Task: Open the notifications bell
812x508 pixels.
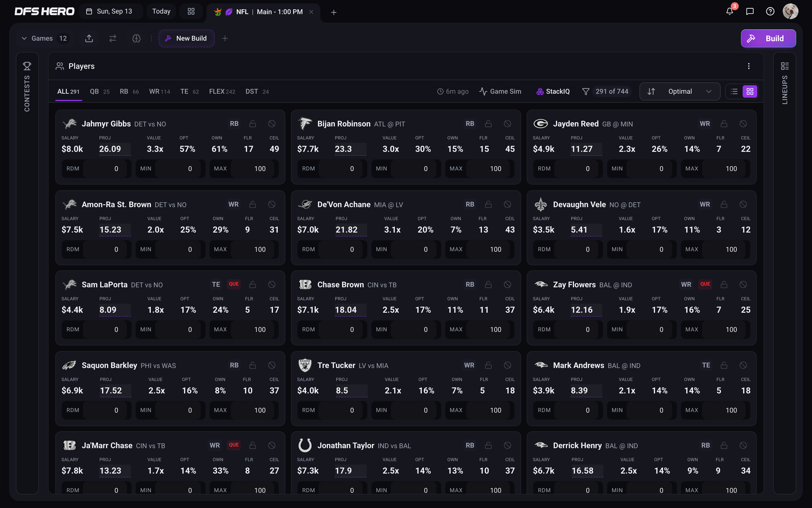Action: click(x=729, y=12)
